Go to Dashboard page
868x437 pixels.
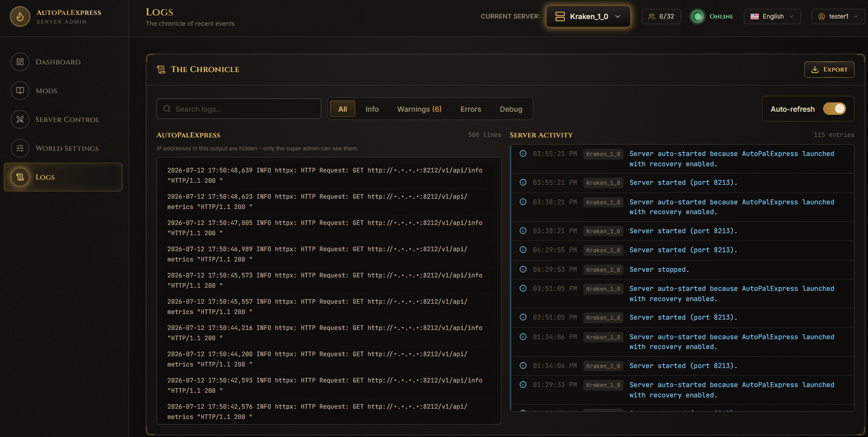coord(63,62)
